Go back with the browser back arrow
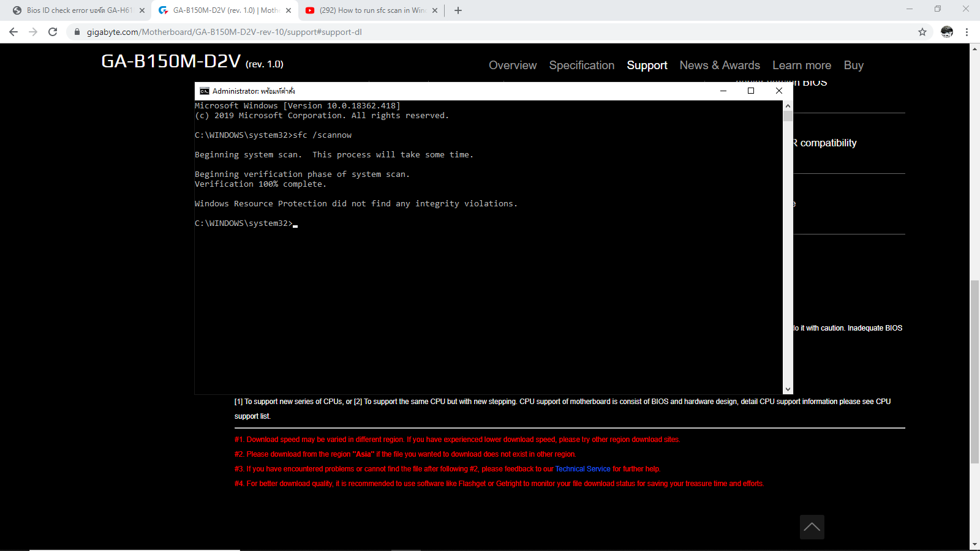The height and width of the screenshot is (551, 980). pos(13,32)
